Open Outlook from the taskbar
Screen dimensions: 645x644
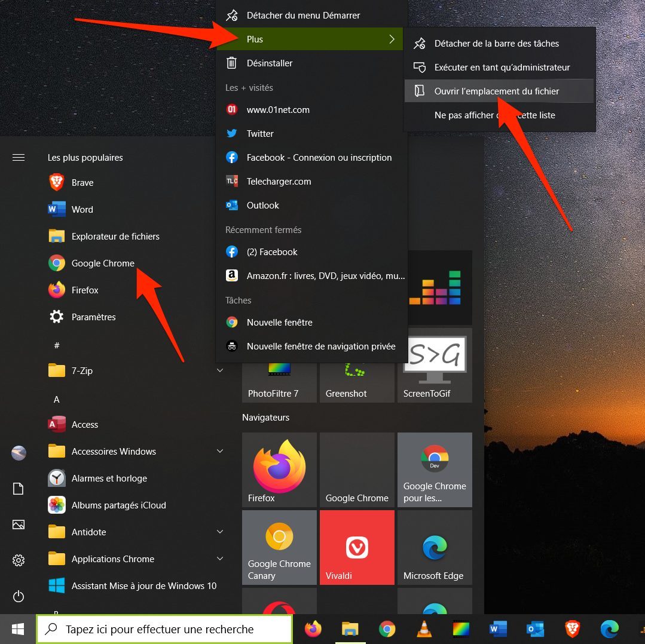[x=535, y=629]
